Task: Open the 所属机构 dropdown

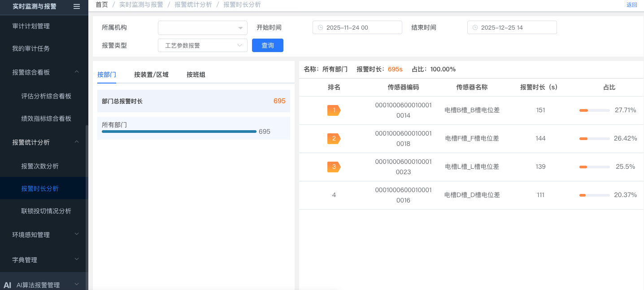Action: 202,28
